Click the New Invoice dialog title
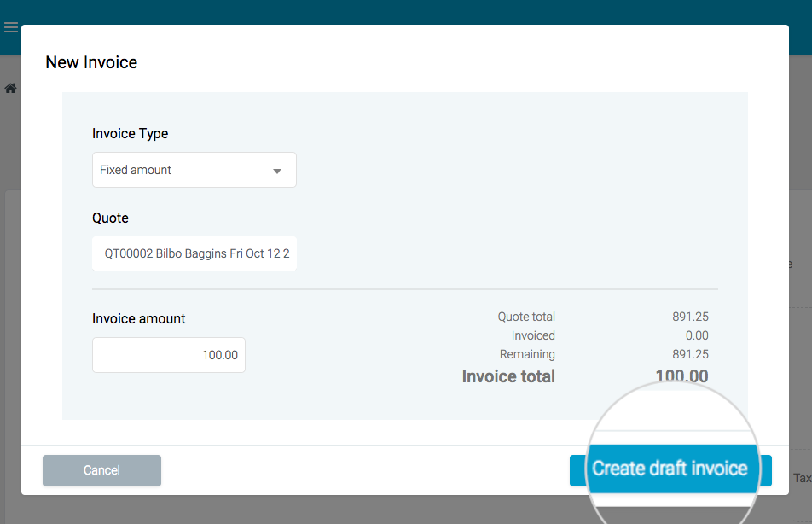Viewport: 812px width, 524px height. (91, 62)
